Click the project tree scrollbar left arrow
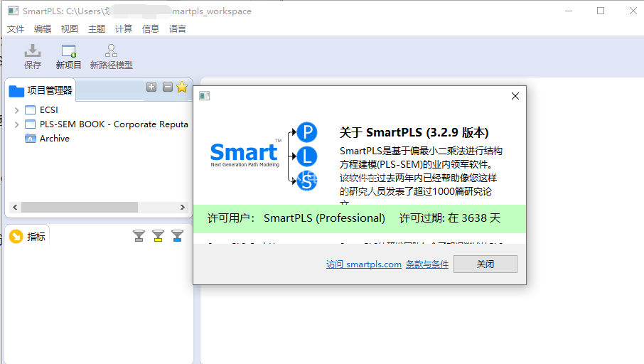This screenshot has width=644, height=364. tap(15, 207)
